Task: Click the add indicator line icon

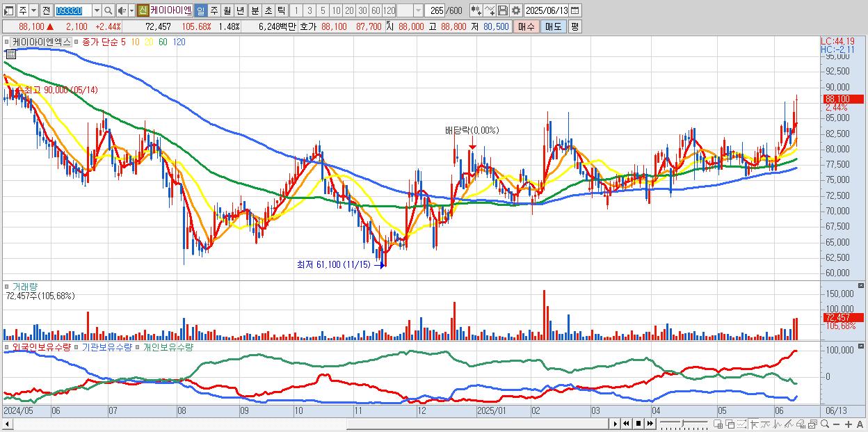Action: (490, 10)
